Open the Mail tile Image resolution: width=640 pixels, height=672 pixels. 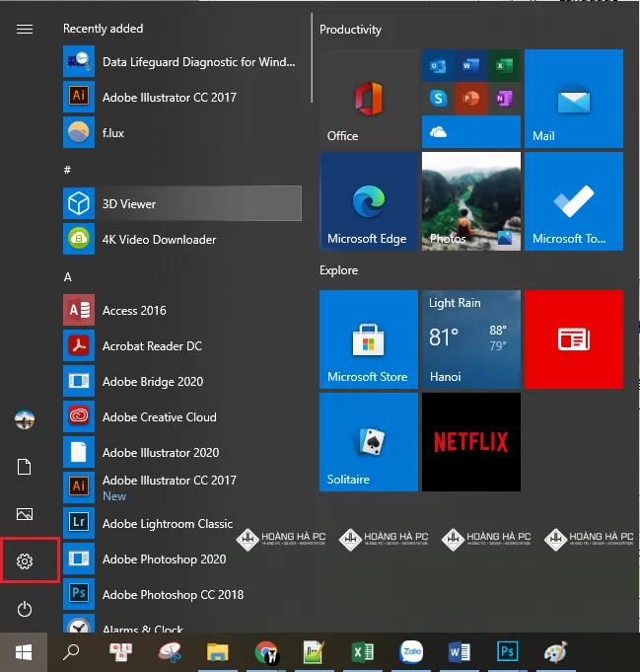pyautogui.click(x=573, y=99)
